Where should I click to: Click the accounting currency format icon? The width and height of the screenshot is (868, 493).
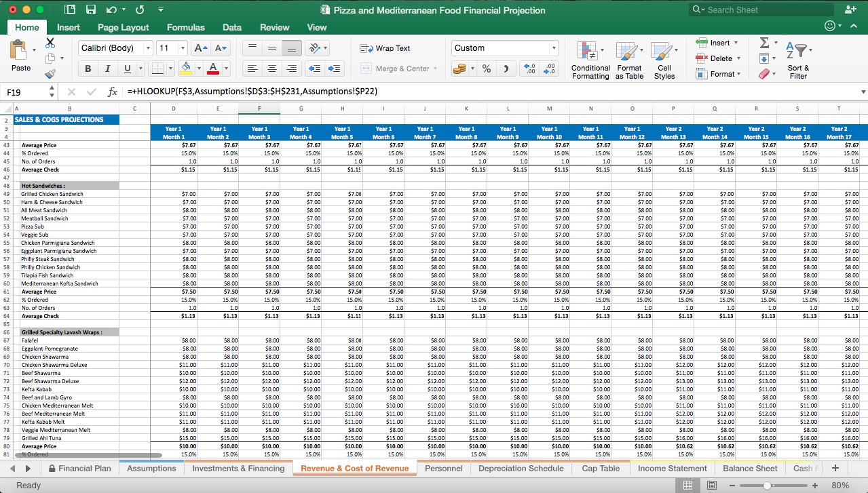[460, 68]
